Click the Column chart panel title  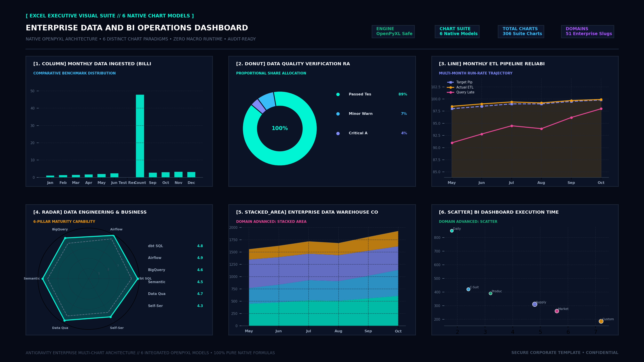coord(92,64)
